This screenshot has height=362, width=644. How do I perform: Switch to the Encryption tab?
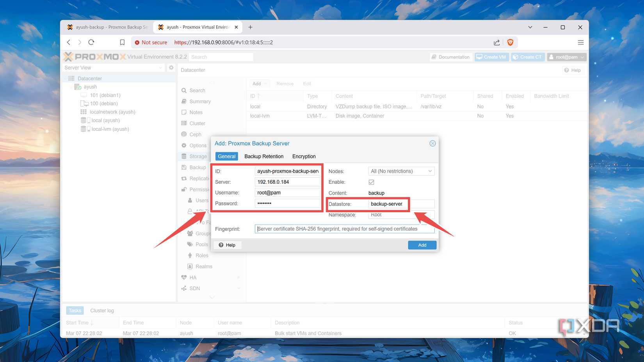(x=304, y=156)
